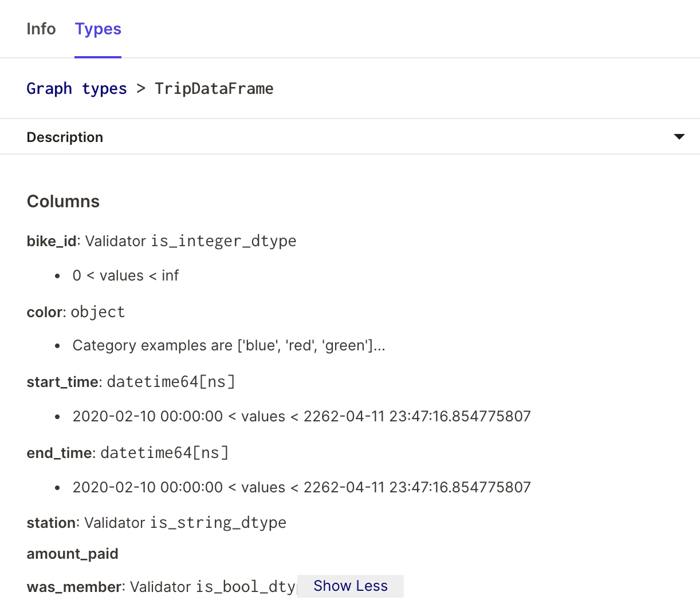Click the end_time value range bullet
The height and width of the screenshot is (608, 700).
(x=301, y=487)
